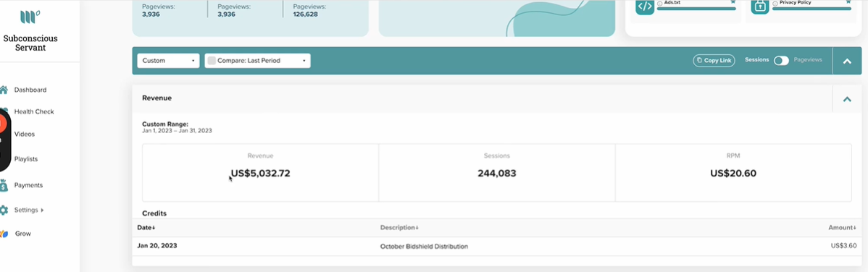Sort credits by Description column

point(399,227)
